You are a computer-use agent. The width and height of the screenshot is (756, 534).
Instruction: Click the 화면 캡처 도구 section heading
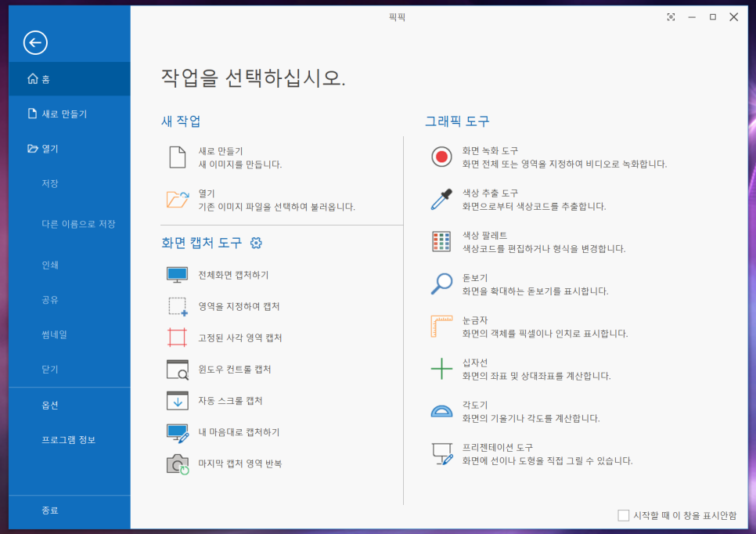202,243
